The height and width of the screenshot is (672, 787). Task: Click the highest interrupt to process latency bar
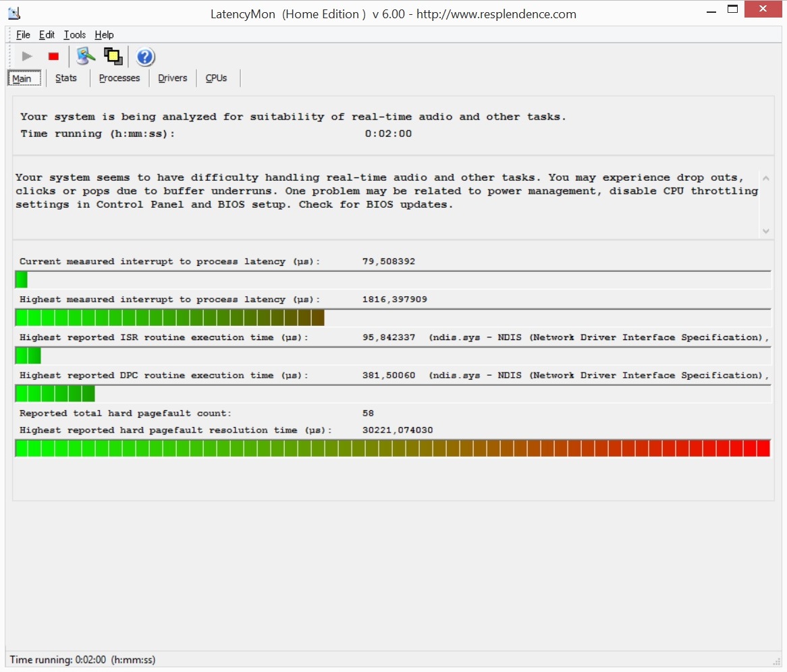click(393, 318)
